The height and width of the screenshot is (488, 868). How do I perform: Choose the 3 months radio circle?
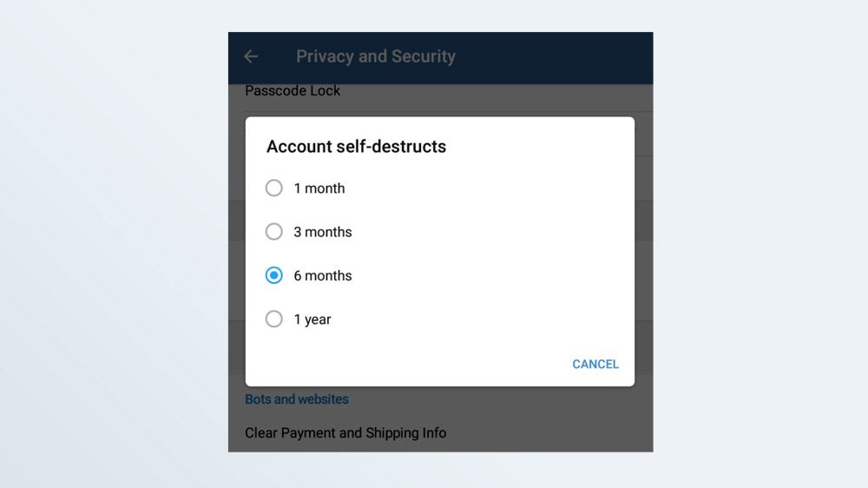pos(274,232)
